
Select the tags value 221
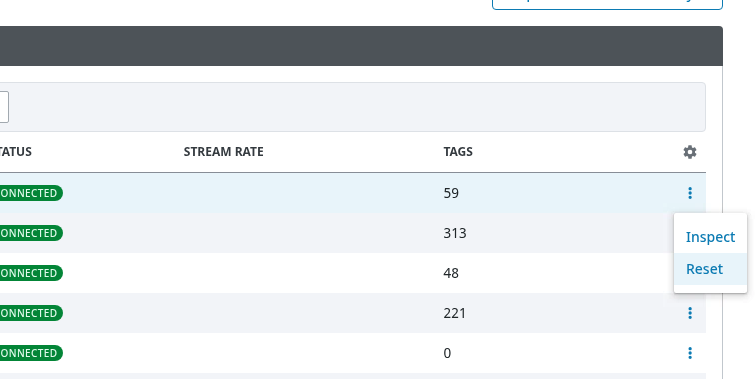455,313
